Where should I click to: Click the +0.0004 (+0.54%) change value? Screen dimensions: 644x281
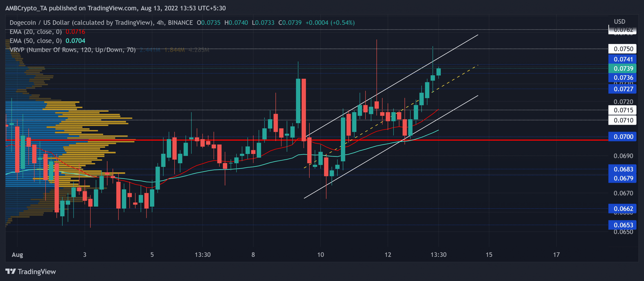tap(330, 23)
